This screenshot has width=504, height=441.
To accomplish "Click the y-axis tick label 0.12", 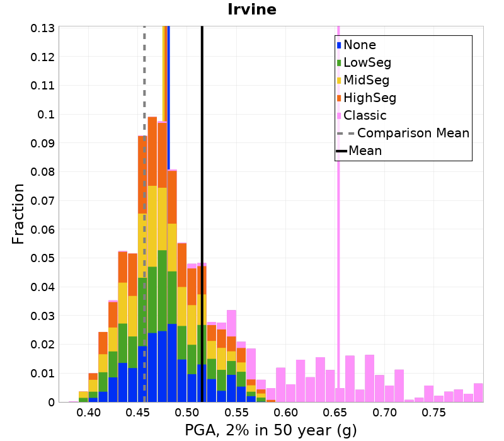I will pos(42,57).
